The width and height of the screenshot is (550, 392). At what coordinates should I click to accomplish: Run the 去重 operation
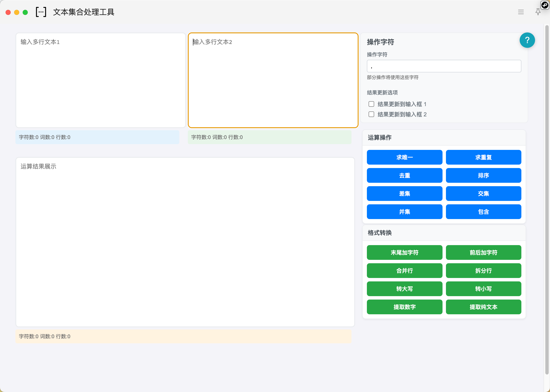(404, 176)
